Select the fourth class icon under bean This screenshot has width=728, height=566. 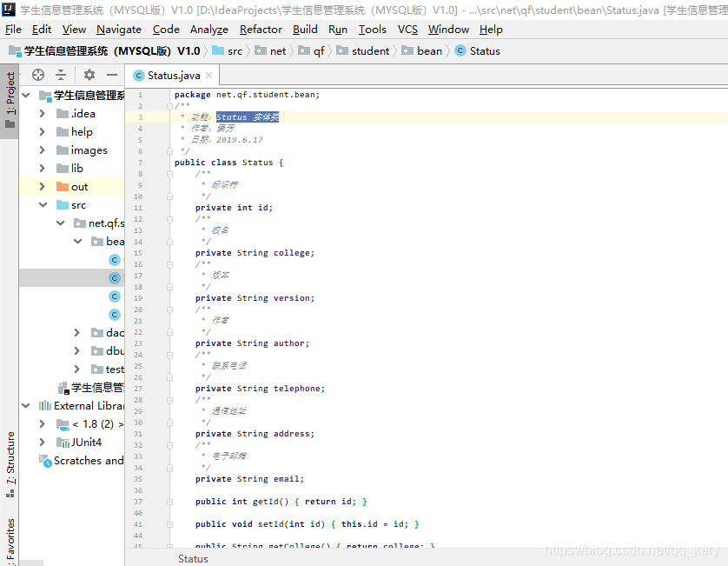click(x=114, y=315)
